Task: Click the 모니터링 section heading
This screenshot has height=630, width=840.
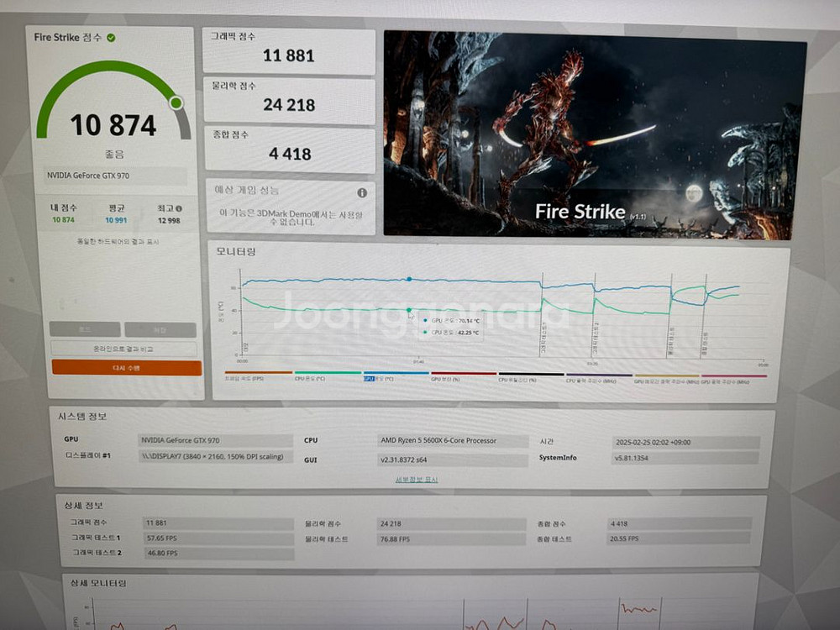Action: pyautogui.click(x=236, y=251)
